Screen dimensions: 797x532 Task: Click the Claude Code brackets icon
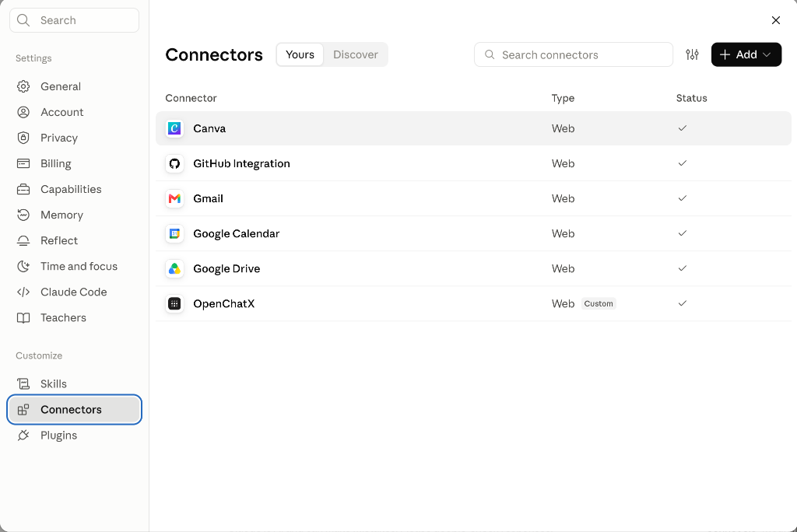(23, 292)
